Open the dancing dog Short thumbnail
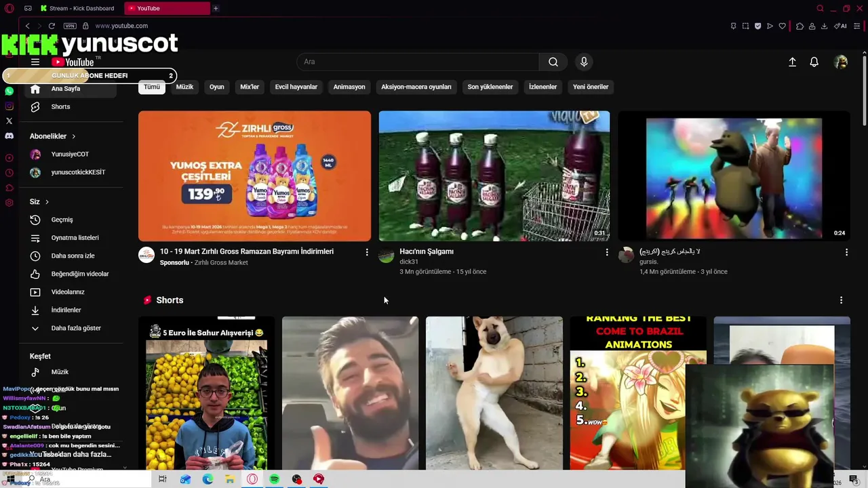Viewport: 868px width, 488px height. click(x=494, y=393)
